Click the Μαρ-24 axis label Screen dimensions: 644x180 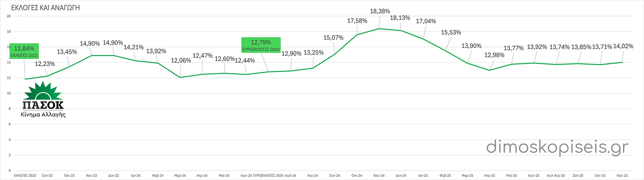(x=180, y=176)
